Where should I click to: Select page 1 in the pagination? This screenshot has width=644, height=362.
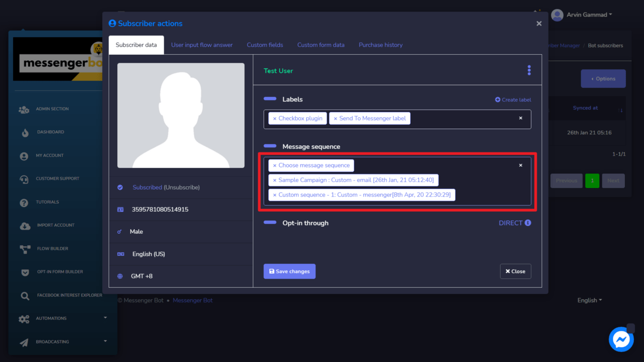[592, 180]
